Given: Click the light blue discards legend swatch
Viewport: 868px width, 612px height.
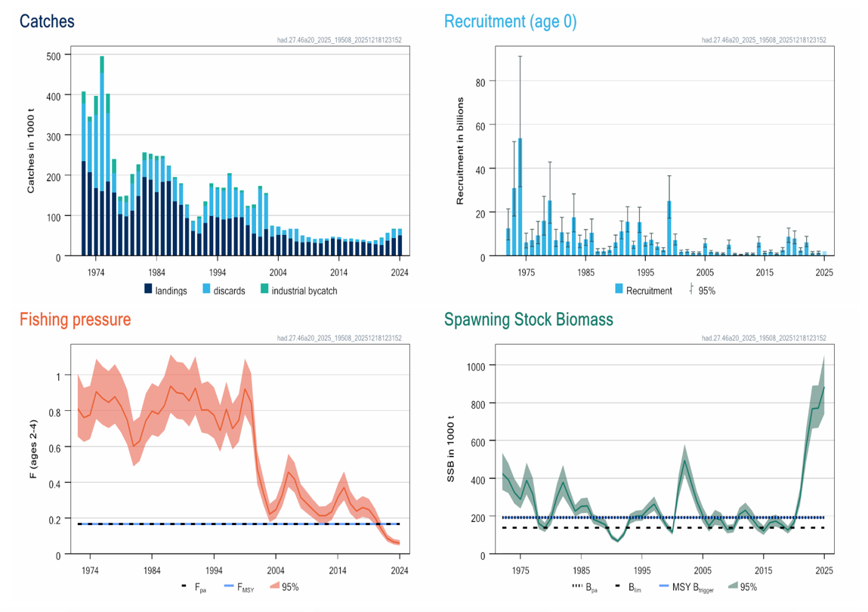Looking at the screenshot, I should click(x=207, y=289).
